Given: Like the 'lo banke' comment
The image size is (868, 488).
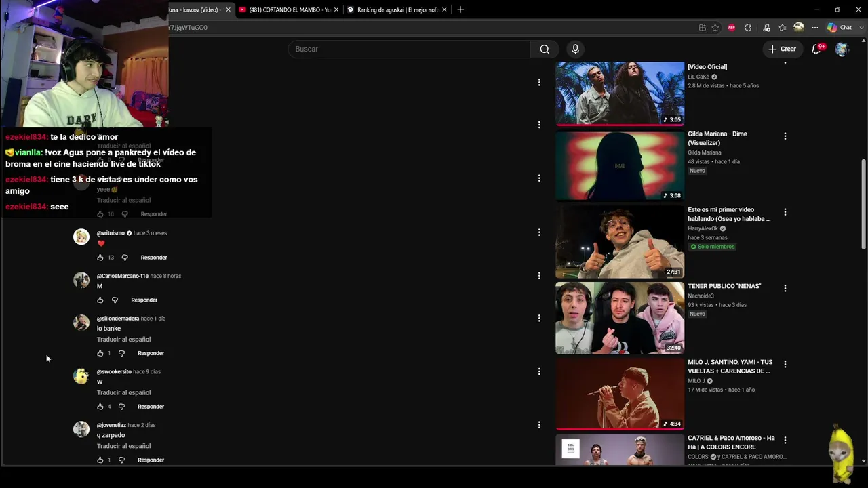Looking at the screenshot, I should 100,353.
